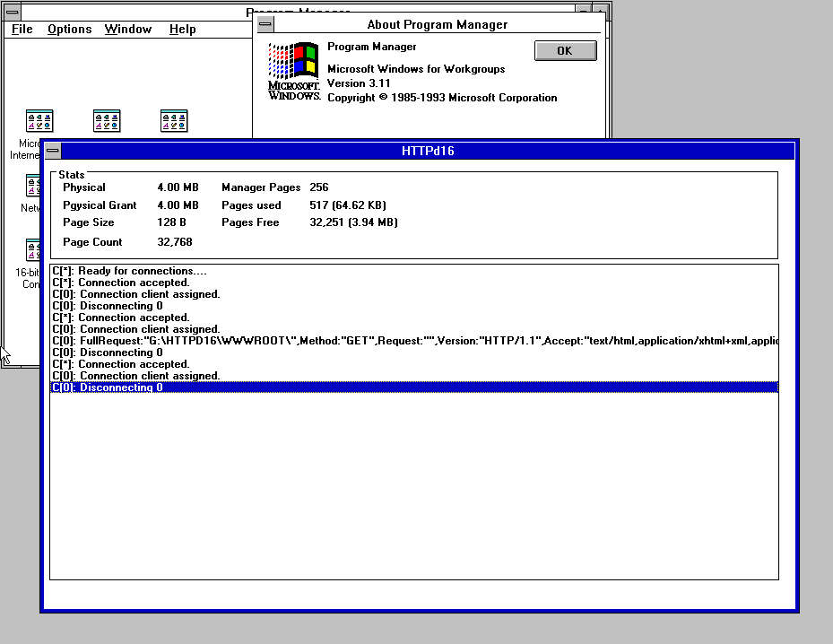Click the About Program Manager title bar
This screenshot has width=833, height=644.
pyautogui.click(x=437, y=24)
